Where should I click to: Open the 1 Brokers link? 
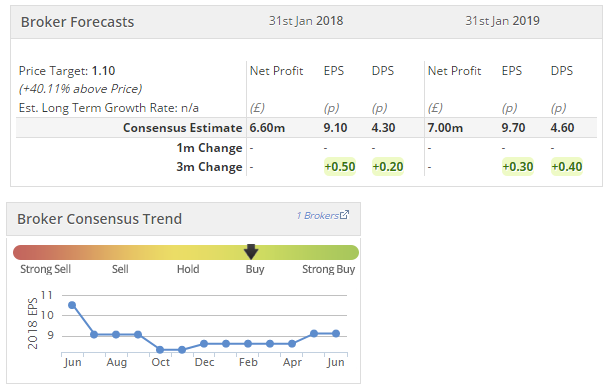click(x=318, y=215)
